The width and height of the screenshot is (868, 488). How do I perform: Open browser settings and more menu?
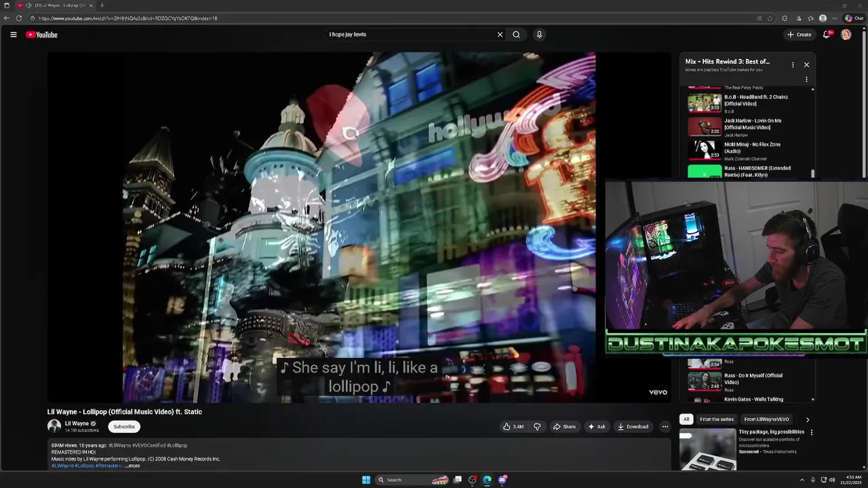[x=835, y=18]
